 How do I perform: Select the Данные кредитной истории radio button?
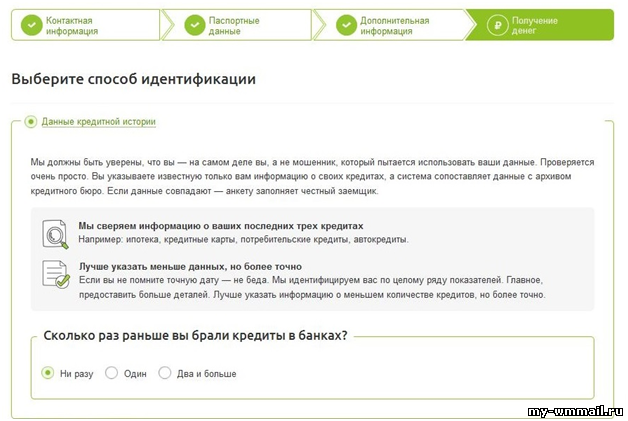[30, 121]
